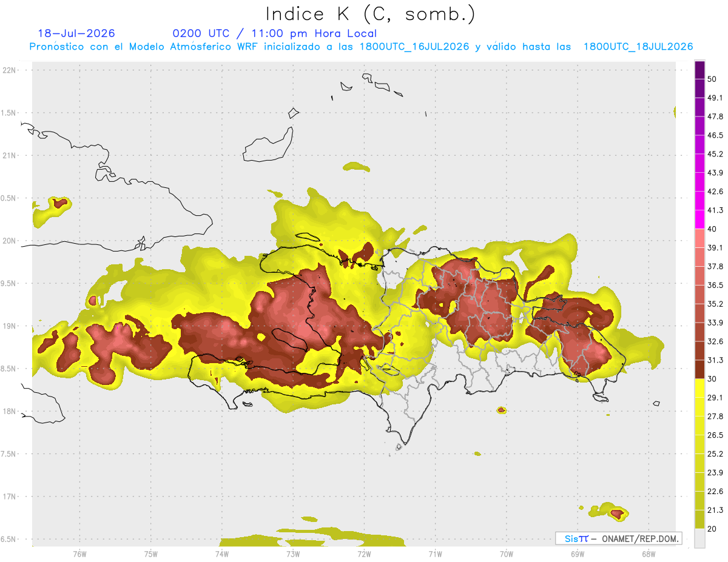Screen dimensions: 728x562
Task: Pick the dark brown swatch between 30 and 31.3
Action: (x=699, y=369)
